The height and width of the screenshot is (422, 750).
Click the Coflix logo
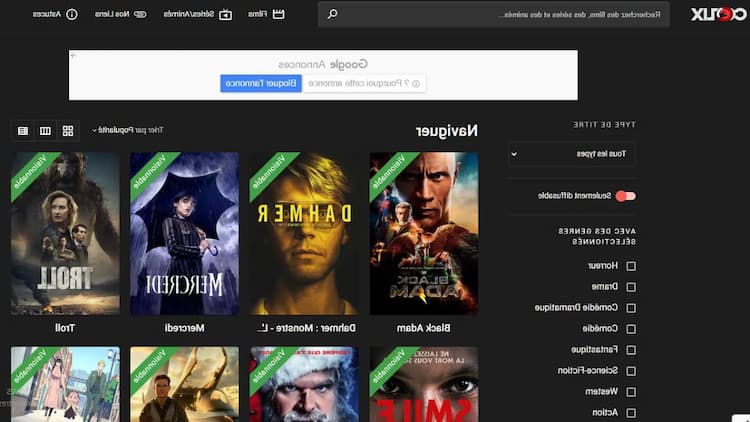pyautogui.click(x=718, y=14)
